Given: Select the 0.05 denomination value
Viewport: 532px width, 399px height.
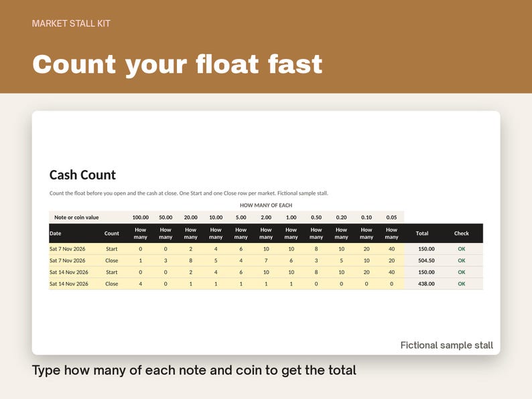Looking at the screenshot, I should pos(391,218).
